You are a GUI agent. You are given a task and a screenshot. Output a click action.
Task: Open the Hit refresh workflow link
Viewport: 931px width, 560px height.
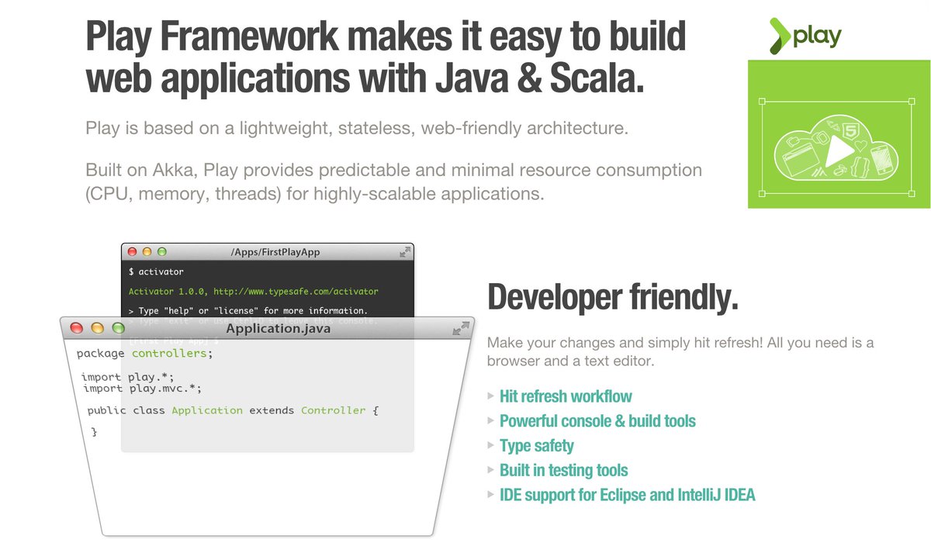point(566,396)
